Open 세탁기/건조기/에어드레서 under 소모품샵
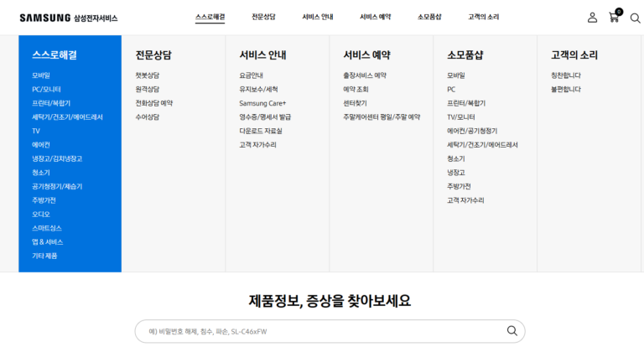 click(x=483, y=144)
